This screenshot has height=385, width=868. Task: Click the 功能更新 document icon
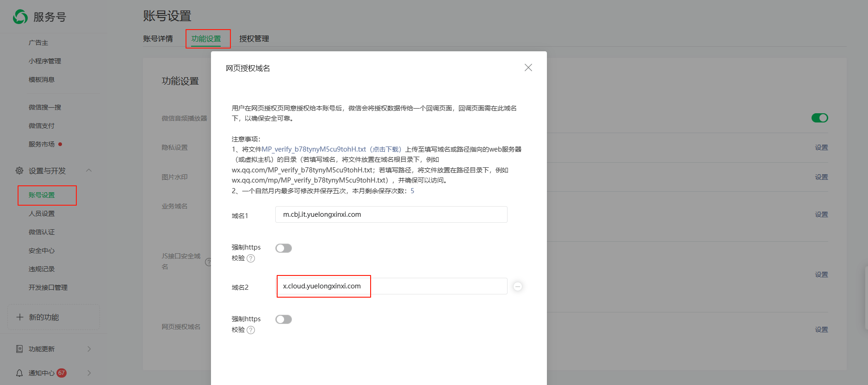click(x=19, y=349)
